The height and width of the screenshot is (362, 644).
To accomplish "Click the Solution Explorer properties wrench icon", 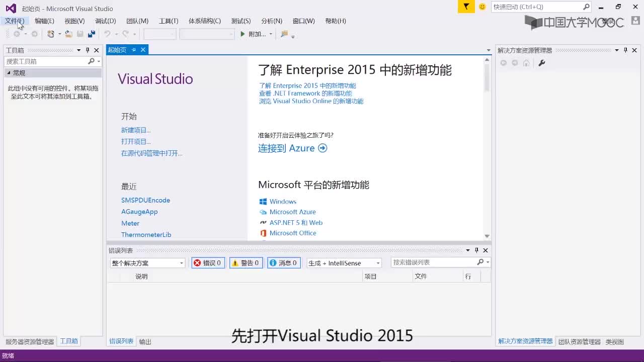I will tap(542, 63).
